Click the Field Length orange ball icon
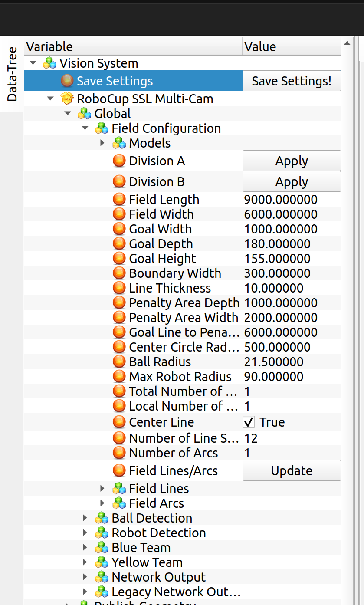 pos(119,200)
